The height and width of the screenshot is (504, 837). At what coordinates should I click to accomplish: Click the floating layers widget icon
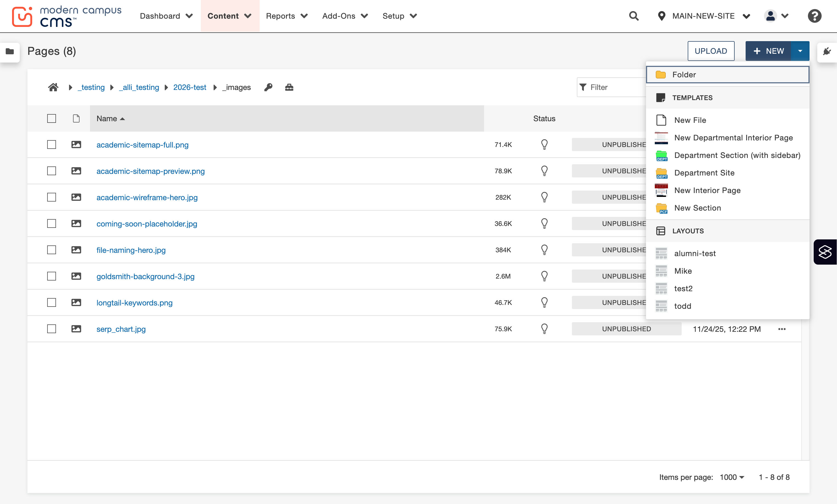[825, 252]
